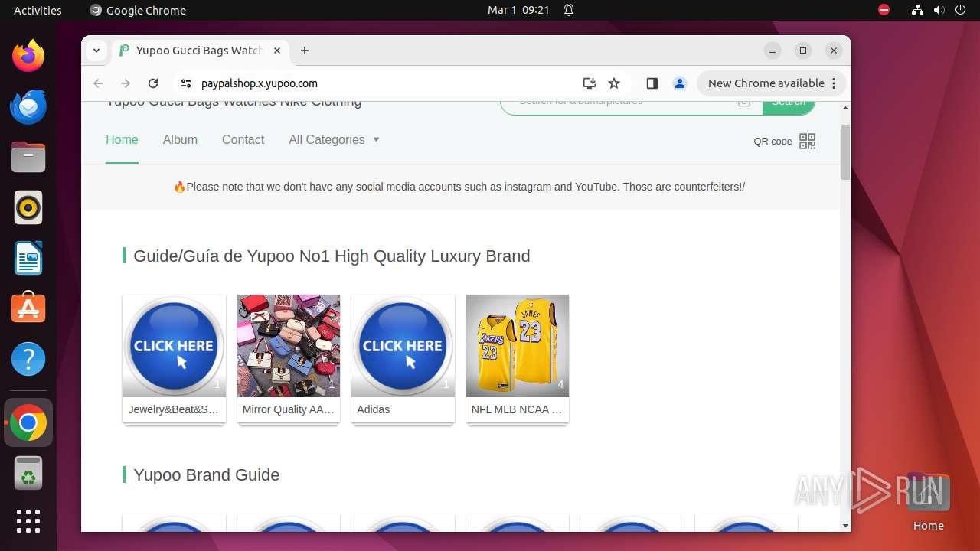Show the QR code icon
The width and height of the screenshot is (980, 551).
click(x=807, y=141)
